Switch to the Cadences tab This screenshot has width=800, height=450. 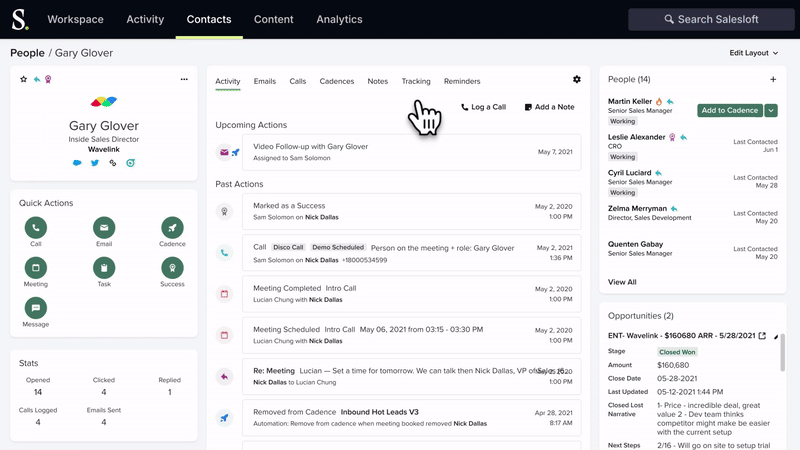point(337,81)
